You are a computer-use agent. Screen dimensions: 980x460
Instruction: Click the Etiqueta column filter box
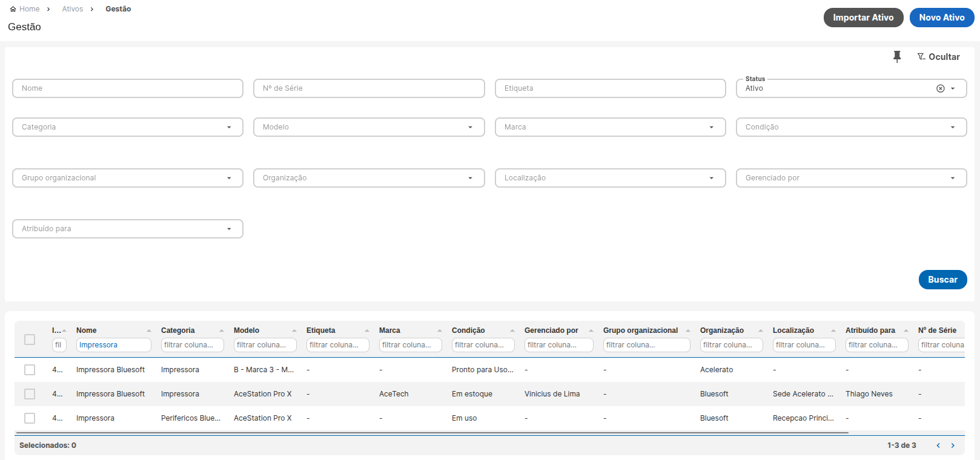pos(338,345)
